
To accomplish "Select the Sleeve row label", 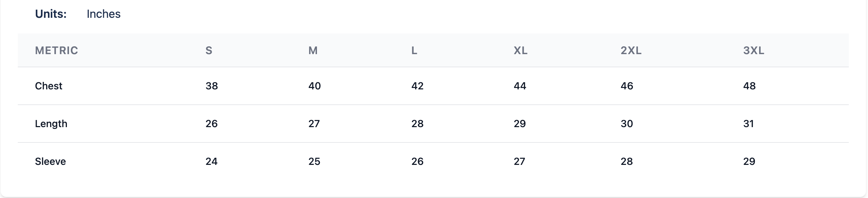I will tap(51, 162).
